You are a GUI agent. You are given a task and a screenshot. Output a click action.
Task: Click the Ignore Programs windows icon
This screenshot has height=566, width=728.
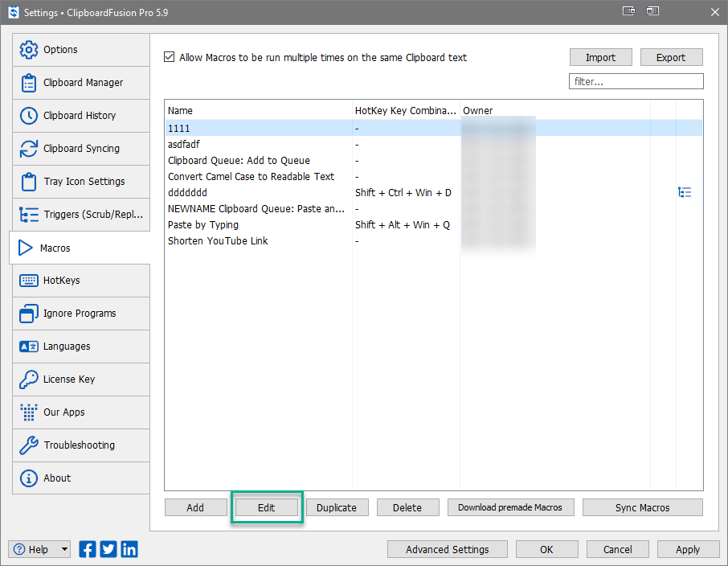point(29,314)
